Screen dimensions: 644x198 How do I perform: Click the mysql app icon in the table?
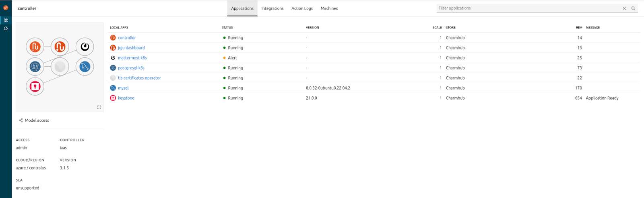113,88
